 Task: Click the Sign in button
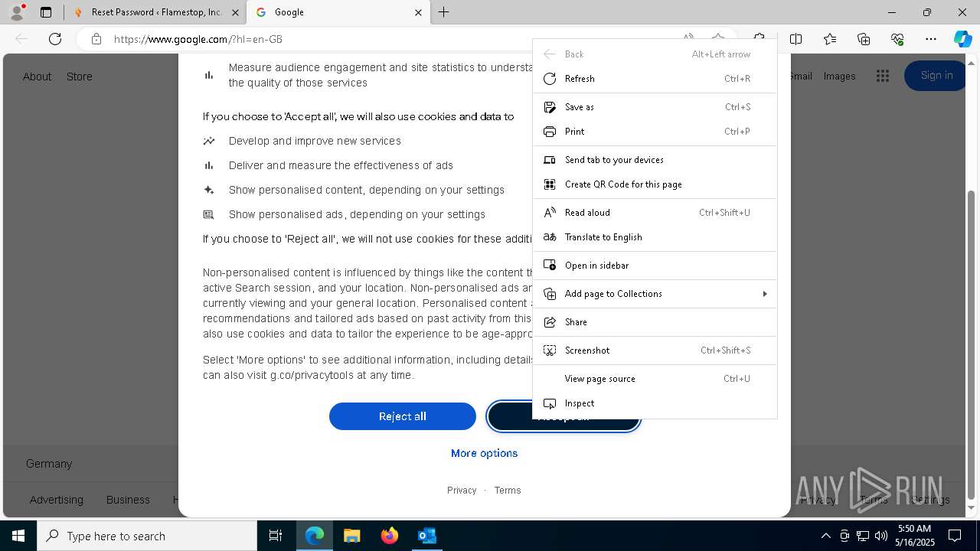tap(936, 75)
